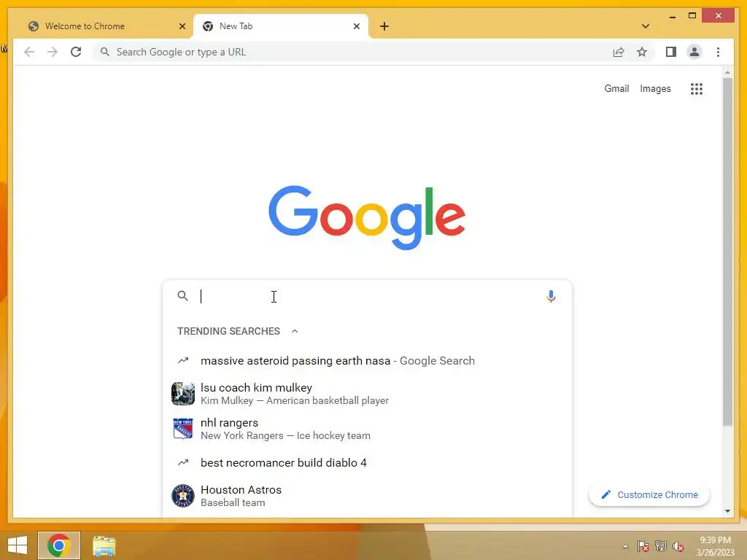Click trending arrow icon beside diablo suggestion
This screenshot has height=560, width=747.
click(x=183, y=462)
